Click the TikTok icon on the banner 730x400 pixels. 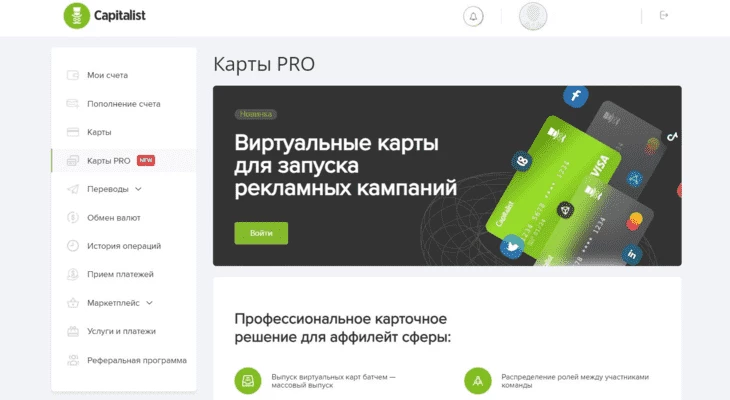pyautogui.click(x=672, y=136)
